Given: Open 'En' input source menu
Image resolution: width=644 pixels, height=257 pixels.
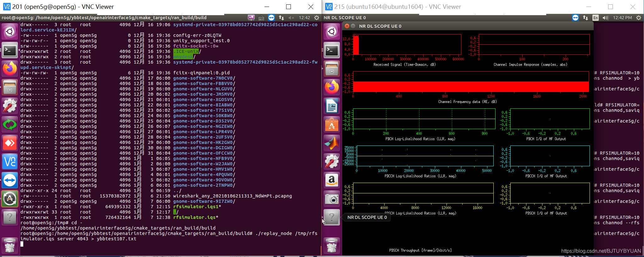Looking at the screenshot, I should pos(596,18).
